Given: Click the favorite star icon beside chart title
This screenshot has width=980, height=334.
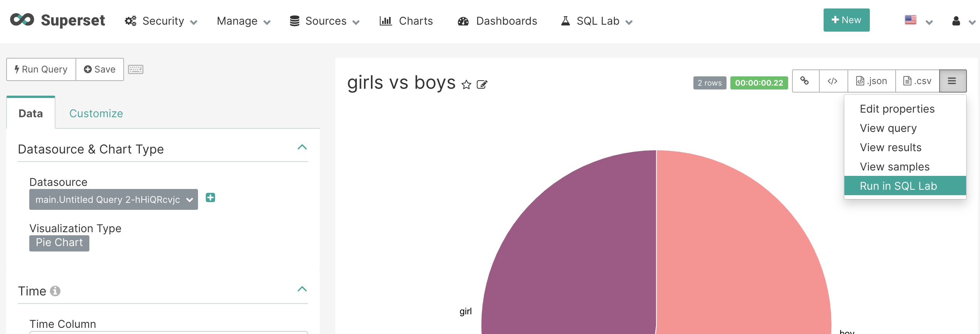Looking at the screenshot, I should (466, 84).
